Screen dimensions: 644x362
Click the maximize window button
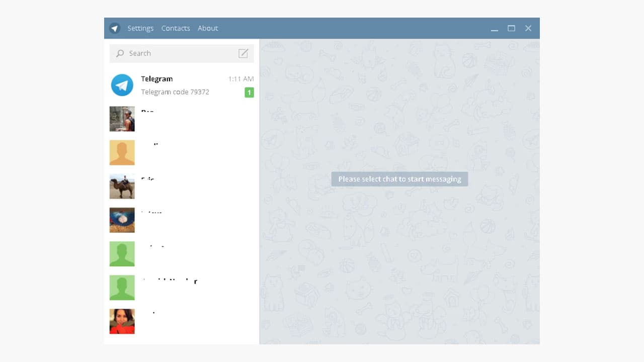point(511,28)
